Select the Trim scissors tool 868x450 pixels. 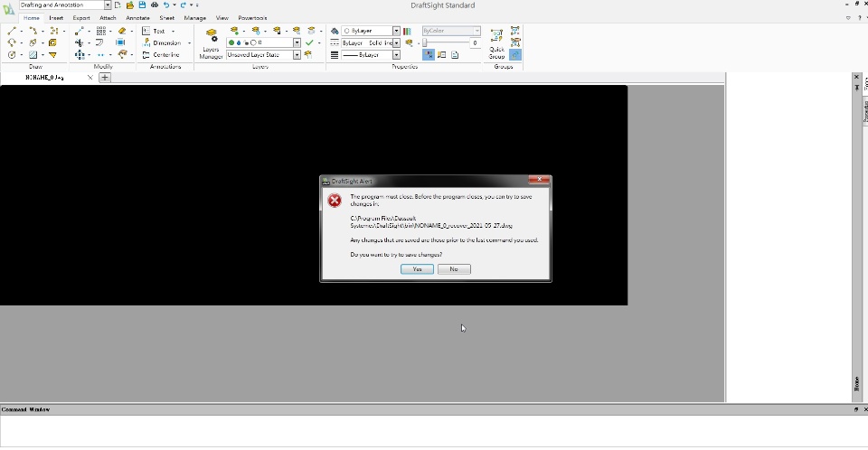tap(80, 42)
